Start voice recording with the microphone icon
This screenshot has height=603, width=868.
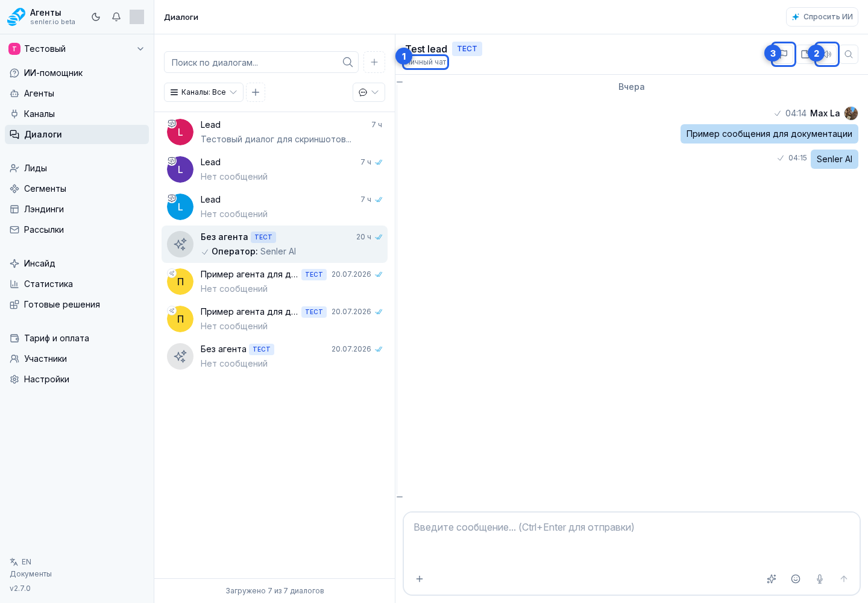tap(820, 579)
